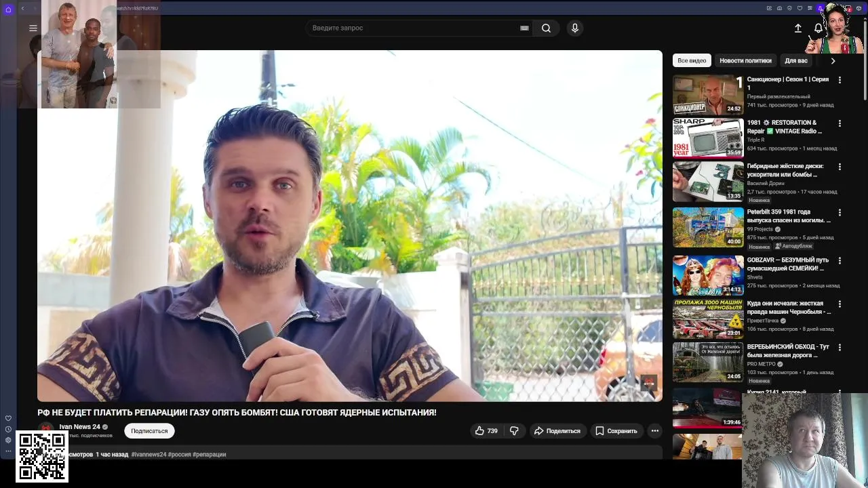
Task: Click the browser snapshot camera icon
Action: [779, 8]
